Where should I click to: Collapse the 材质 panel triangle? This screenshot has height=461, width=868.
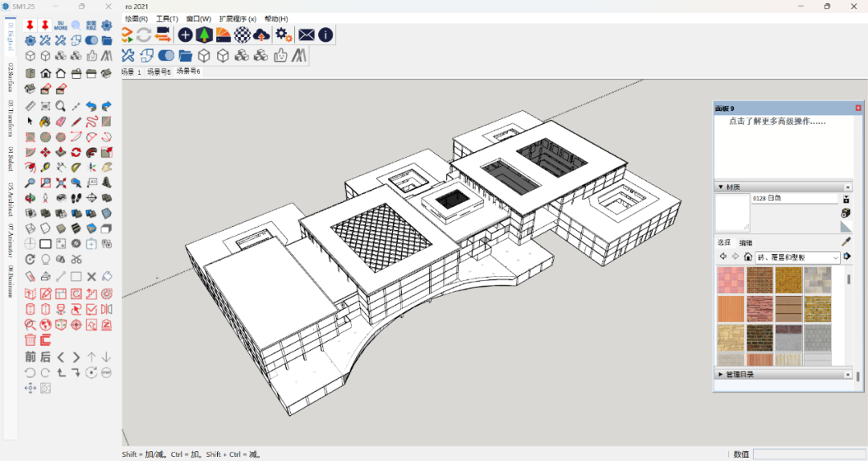(x=720, y=187)
